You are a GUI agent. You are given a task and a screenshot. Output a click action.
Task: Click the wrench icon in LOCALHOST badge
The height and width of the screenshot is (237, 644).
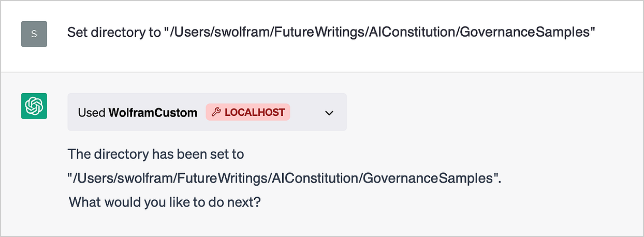(216, 112)
